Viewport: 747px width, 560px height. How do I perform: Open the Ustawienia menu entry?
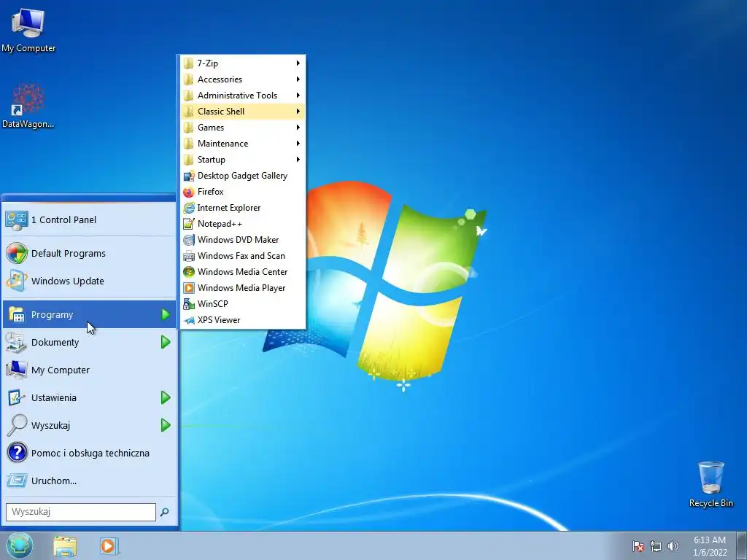(x=90, y=397)
